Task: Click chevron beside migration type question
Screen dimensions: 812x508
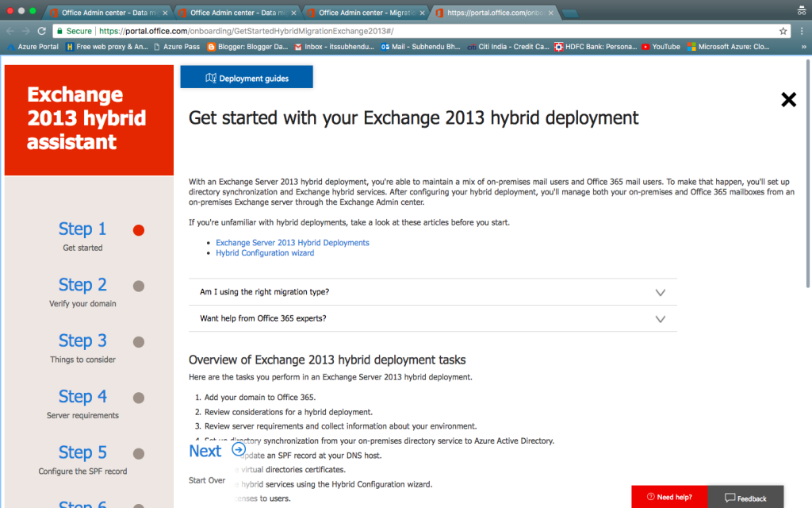Action: click(x=660, y=292)
